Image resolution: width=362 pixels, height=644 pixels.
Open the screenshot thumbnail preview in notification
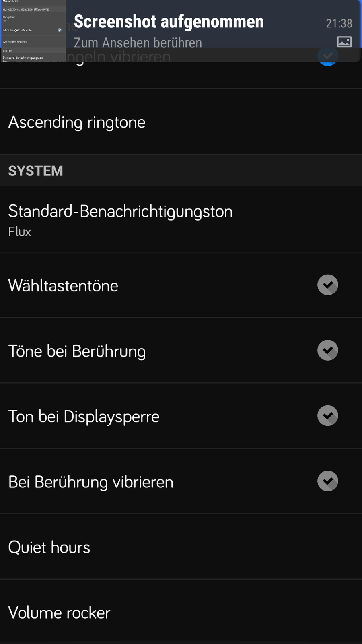[33, 31]
